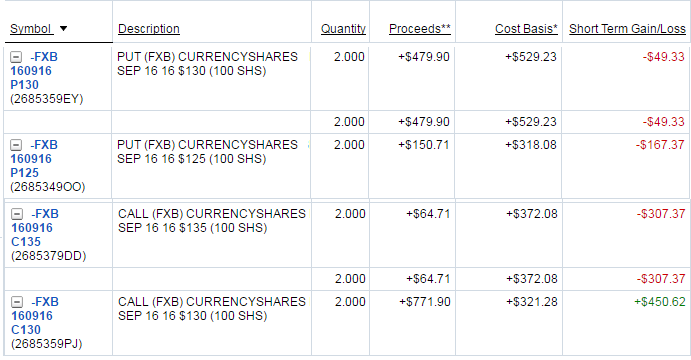The height and width of the screenshot is (360, 691).
Task: Collapse the FXB 160916 P125 row
Action: pos(16,145)
